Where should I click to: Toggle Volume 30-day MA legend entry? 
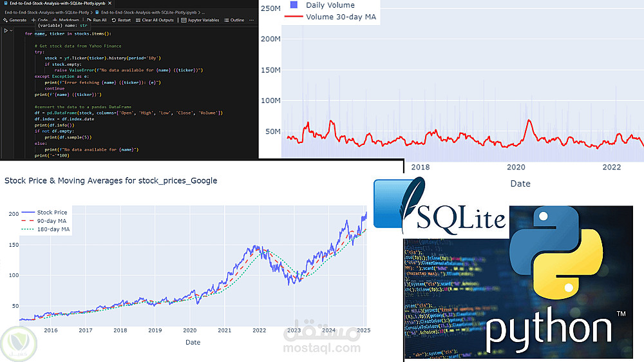pos(330,17)
